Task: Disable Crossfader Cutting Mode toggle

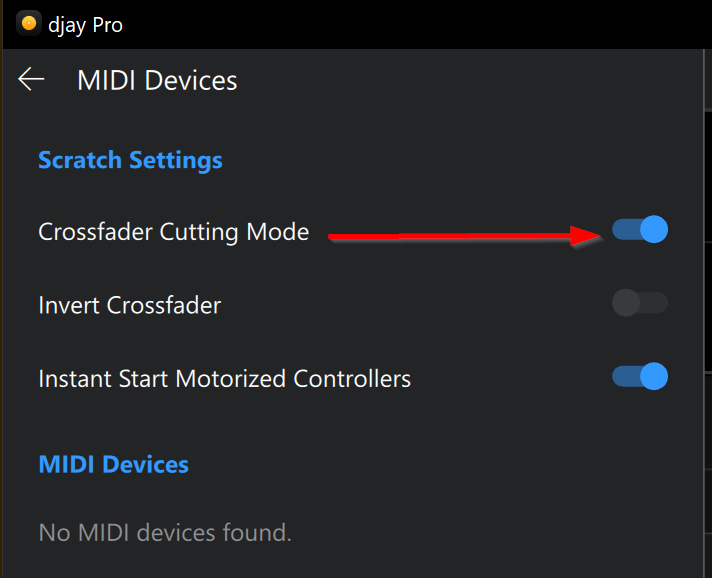Action: (x=640, y=230)
